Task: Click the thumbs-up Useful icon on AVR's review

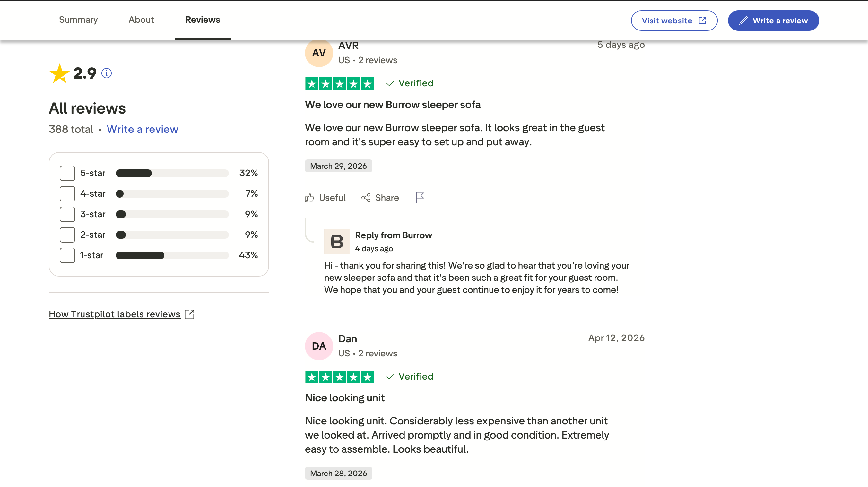Action: [x=309, y=198]
